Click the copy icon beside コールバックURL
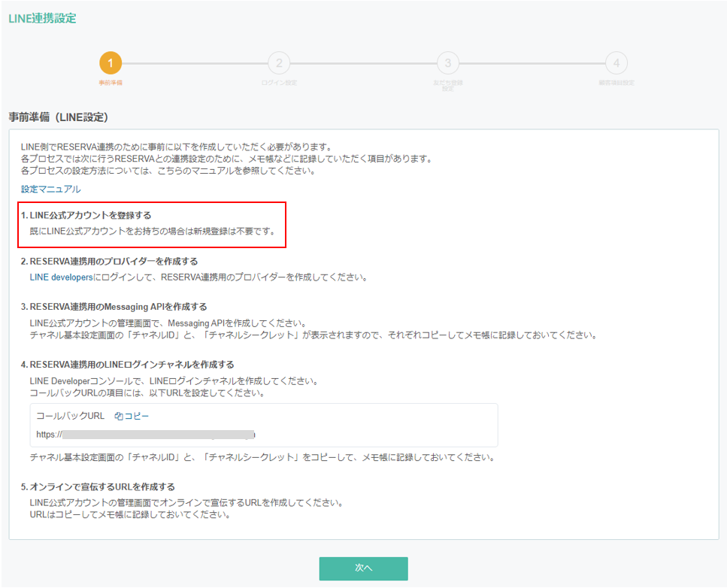This screenshot has height=588, width=727. [x=118, y=416]
